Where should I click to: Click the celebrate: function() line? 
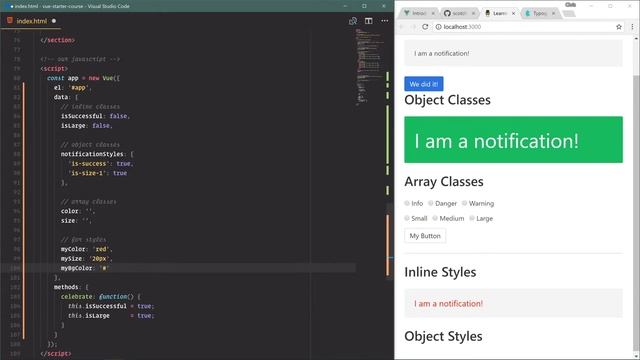tap(101, 297)
